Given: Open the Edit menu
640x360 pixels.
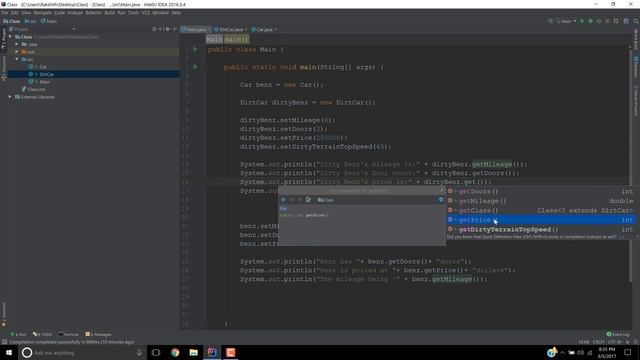Looking at the screenshot, I should 15,13.
